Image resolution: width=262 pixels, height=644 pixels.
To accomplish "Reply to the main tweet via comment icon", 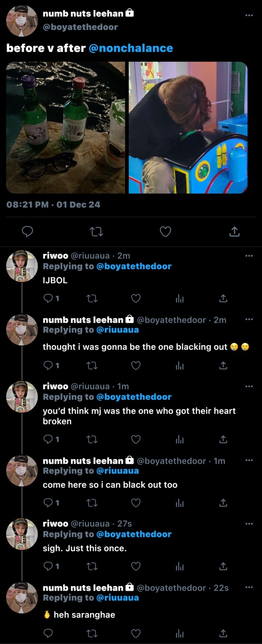I will (x=27, y=231).
